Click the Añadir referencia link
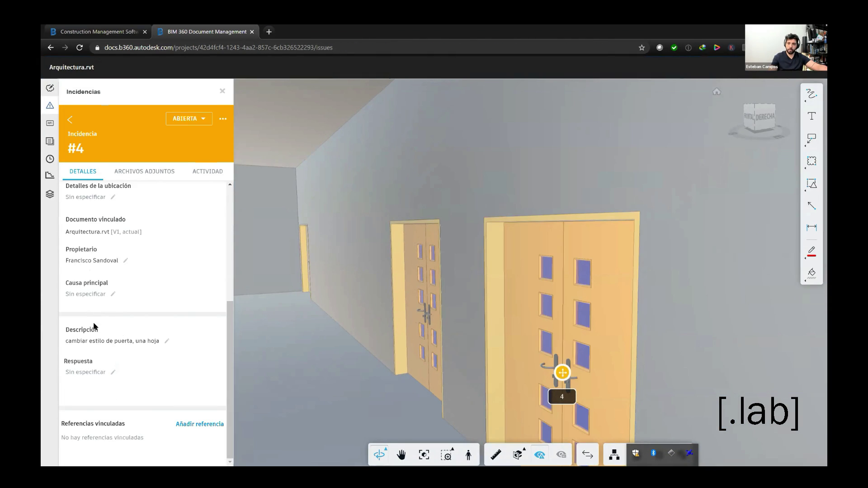Viewport: 868px width, 488px height. click(x=199, y=424)
